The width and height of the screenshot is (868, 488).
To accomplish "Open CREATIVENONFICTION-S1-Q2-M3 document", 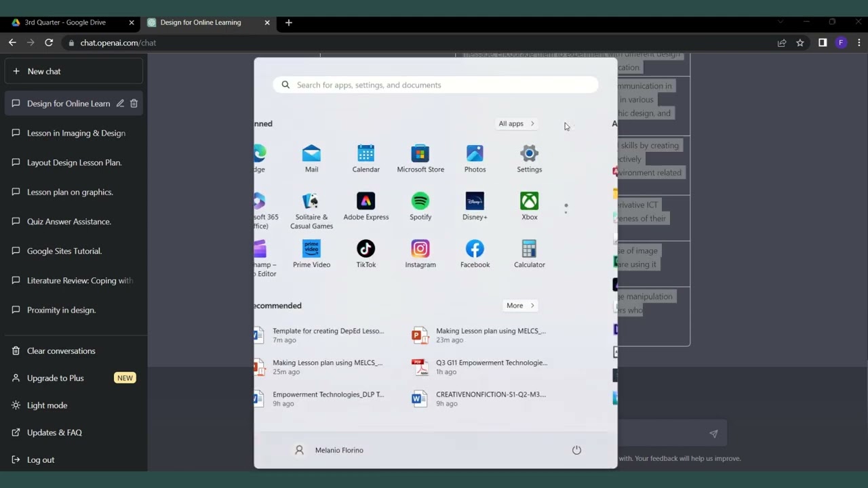I will tap(480, 399).
